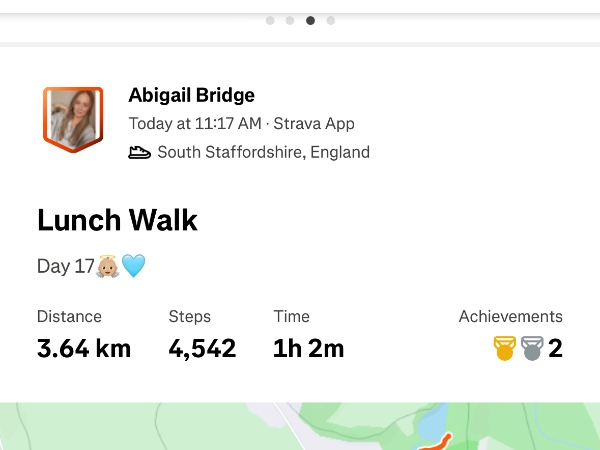Click the Day 17 description text

(x=66, y=266)
